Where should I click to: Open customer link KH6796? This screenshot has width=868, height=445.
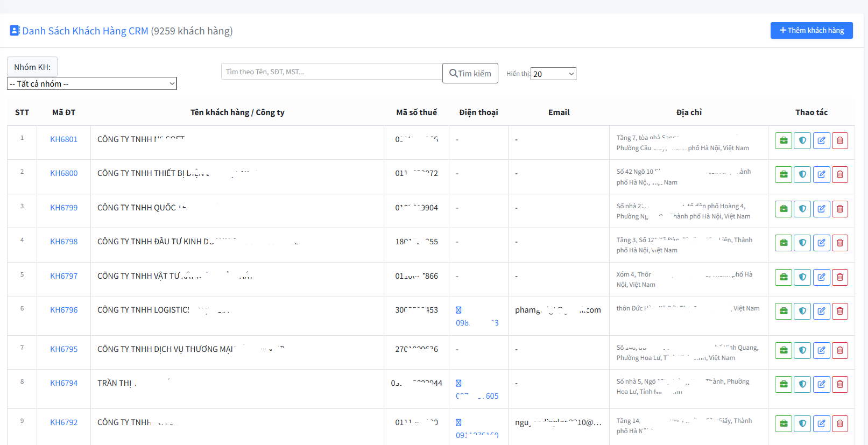click(x=64, y=310)
